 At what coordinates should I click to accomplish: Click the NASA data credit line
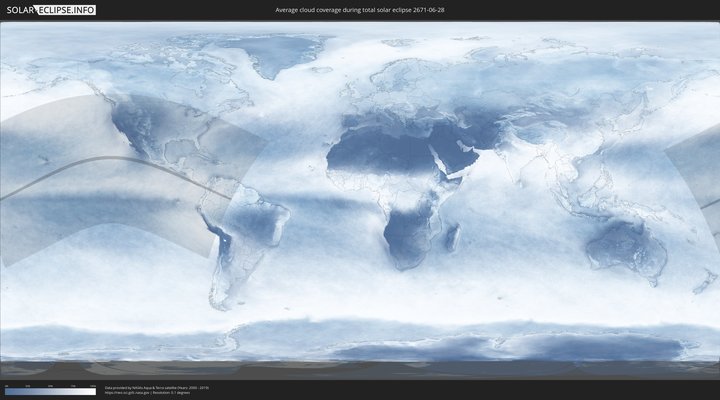(157, 388)
